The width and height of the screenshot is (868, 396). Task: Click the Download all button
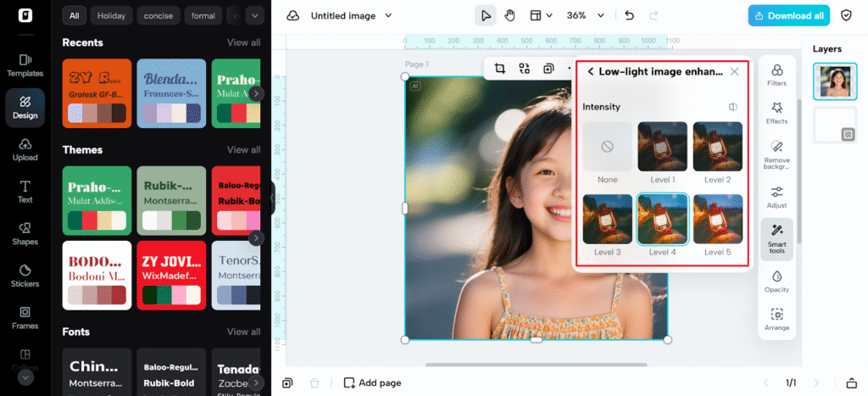tap(788, 15)
